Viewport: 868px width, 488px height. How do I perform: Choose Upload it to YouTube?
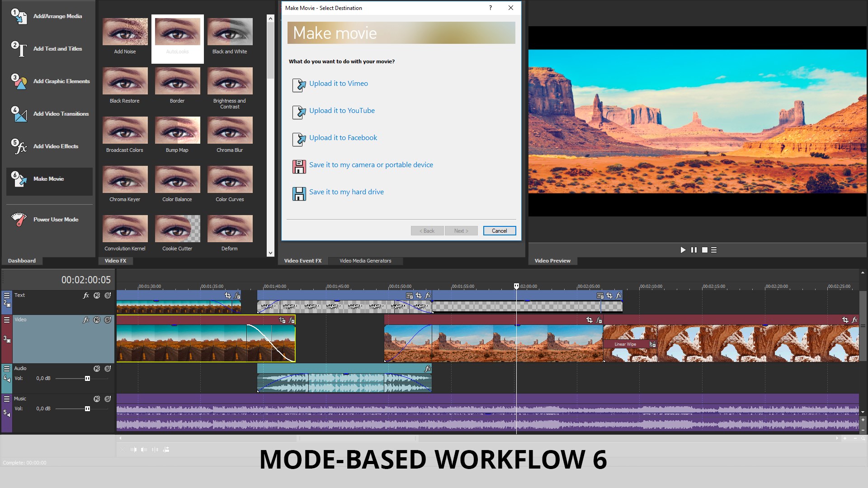click(x=342, y=111)
